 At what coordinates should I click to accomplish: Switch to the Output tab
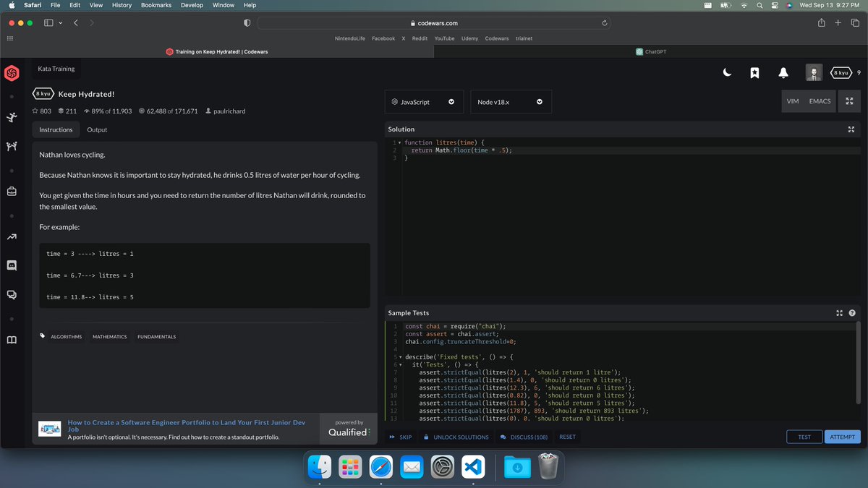97,129
